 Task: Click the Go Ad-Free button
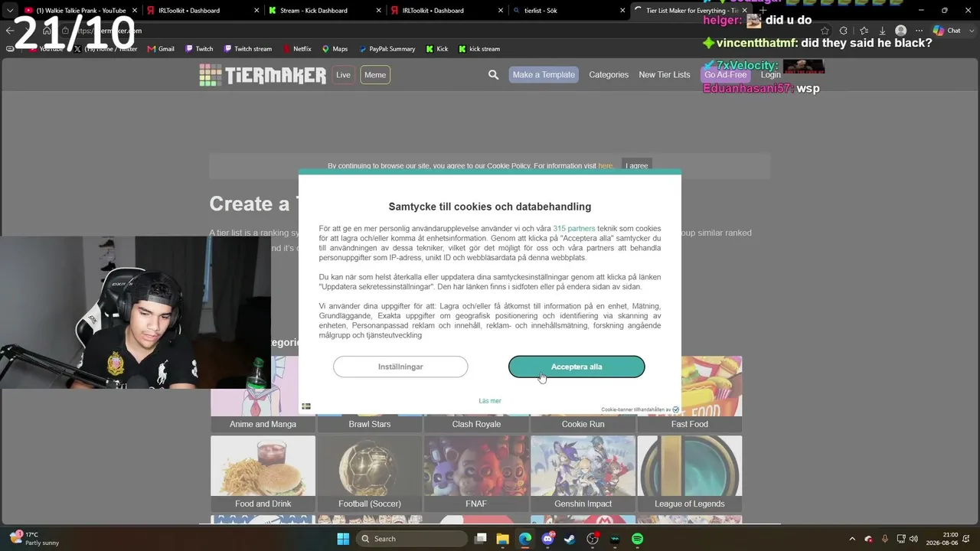click(725, 75)
